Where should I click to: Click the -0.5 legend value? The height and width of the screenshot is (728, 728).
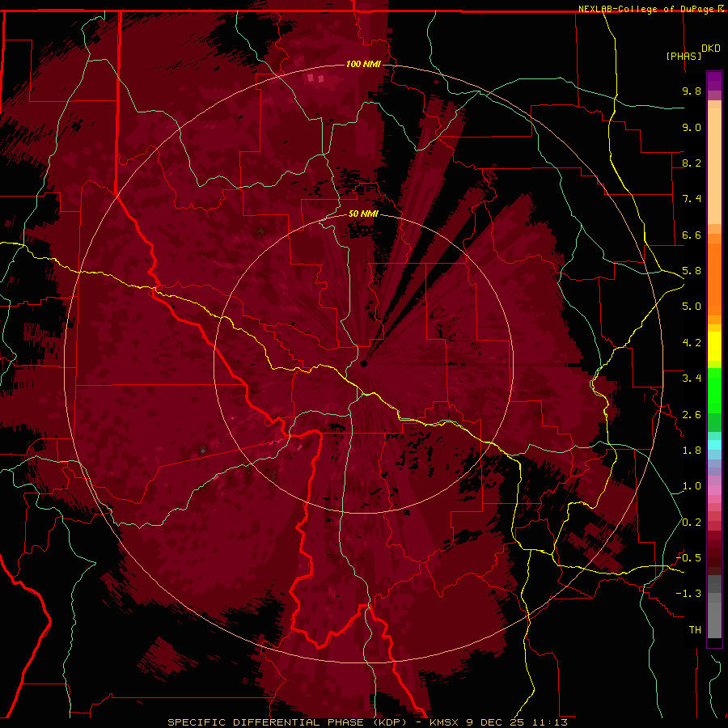tap(689, 558)
